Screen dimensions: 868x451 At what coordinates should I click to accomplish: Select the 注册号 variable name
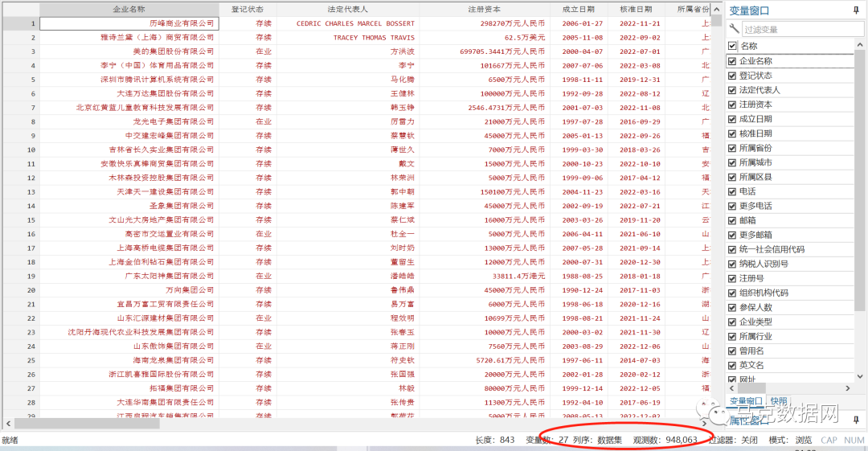click(x=751, y=278)
